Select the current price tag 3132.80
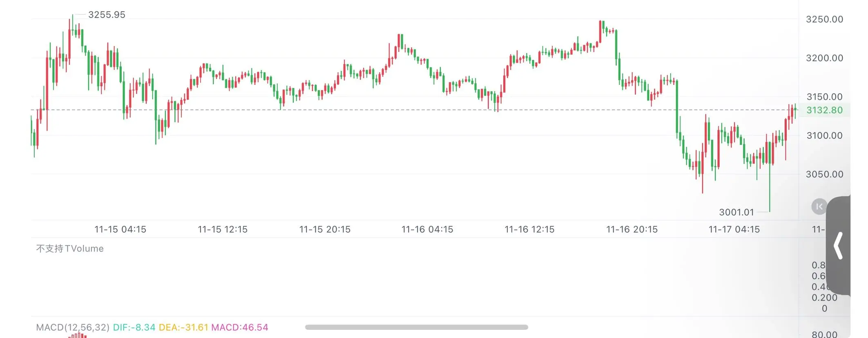Viewport: 868px width, 338px height. (x=824, y=110)
